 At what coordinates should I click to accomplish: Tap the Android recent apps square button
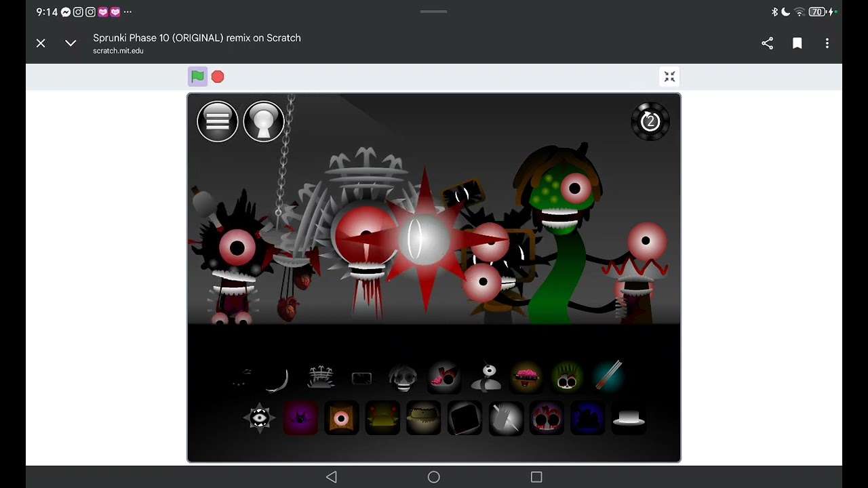(x=536, y=477)
